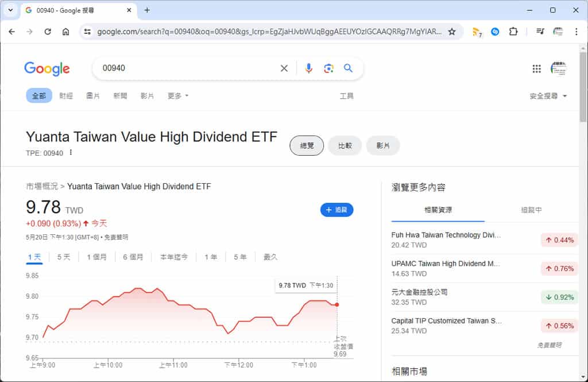Image resolution: width=588 pixels, height=382 pixels.
Task: Submit search with magnifier icon
Action: (348, 68)
